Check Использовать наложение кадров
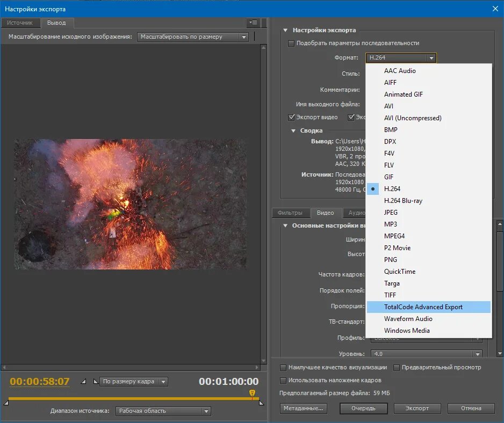This screenshot has width=504, height=423. 284,380
